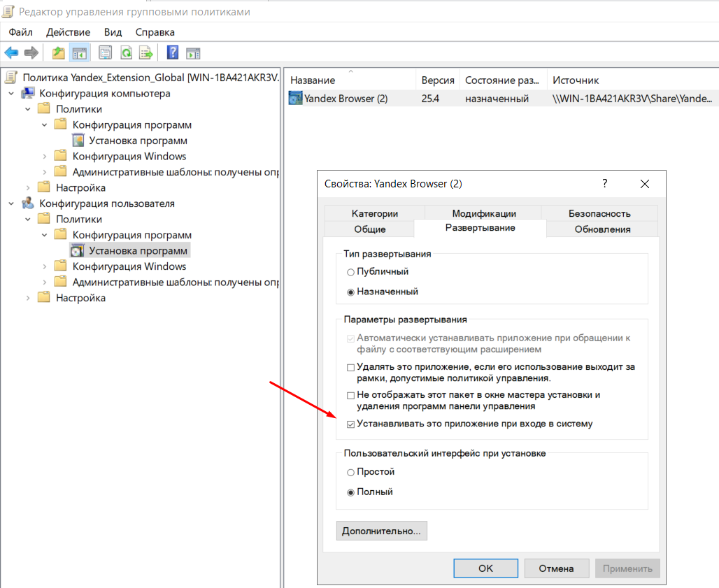Screen dimensions: 719x588
Task: Toggle the Show/Hide Console Tree icon
Action: [x=80, y=52]
